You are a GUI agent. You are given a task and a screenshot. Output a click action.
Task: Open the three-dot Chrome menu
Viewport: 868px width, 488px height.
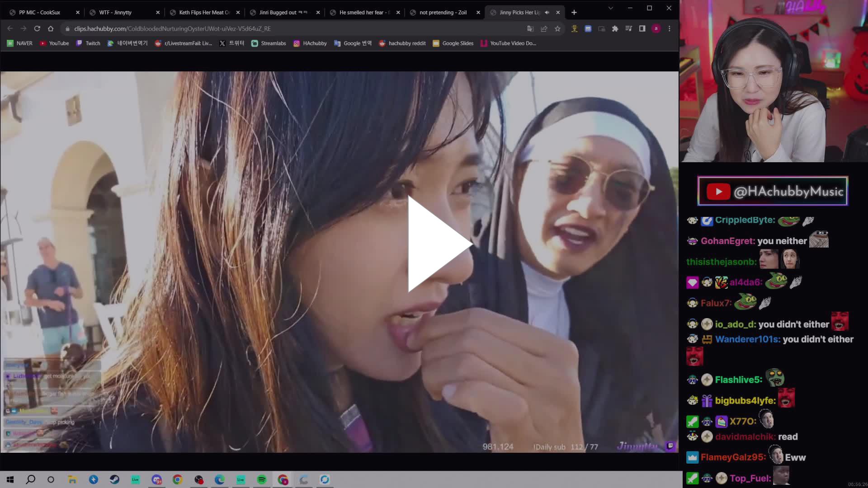pos(670,28)
